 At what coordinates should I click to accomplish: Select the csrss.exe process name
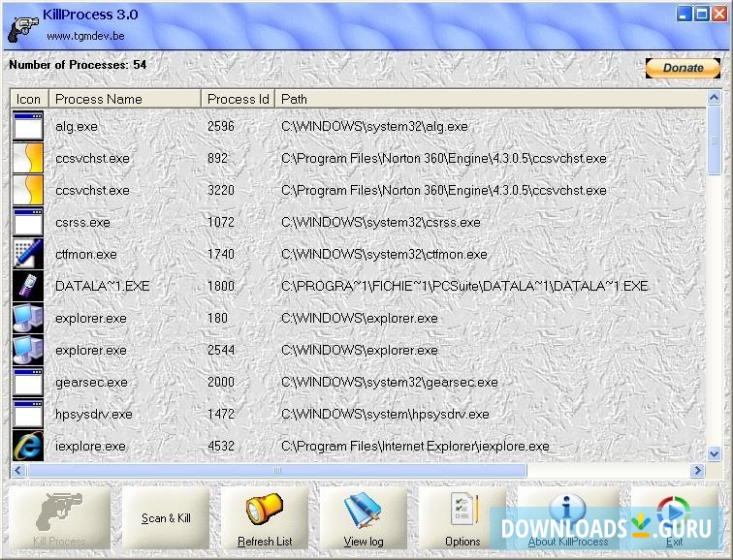click(82, 222)
